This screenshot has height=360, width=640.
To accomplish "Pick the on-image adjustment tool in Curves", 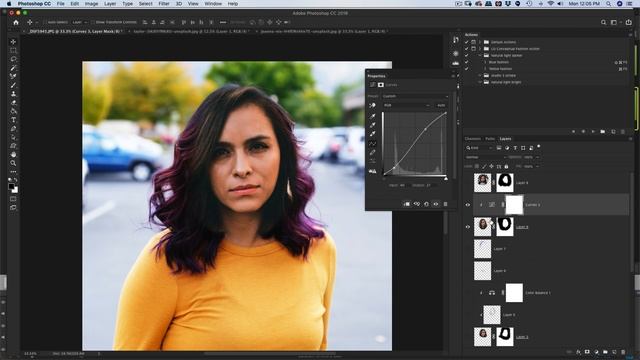I will coord(372,105).
